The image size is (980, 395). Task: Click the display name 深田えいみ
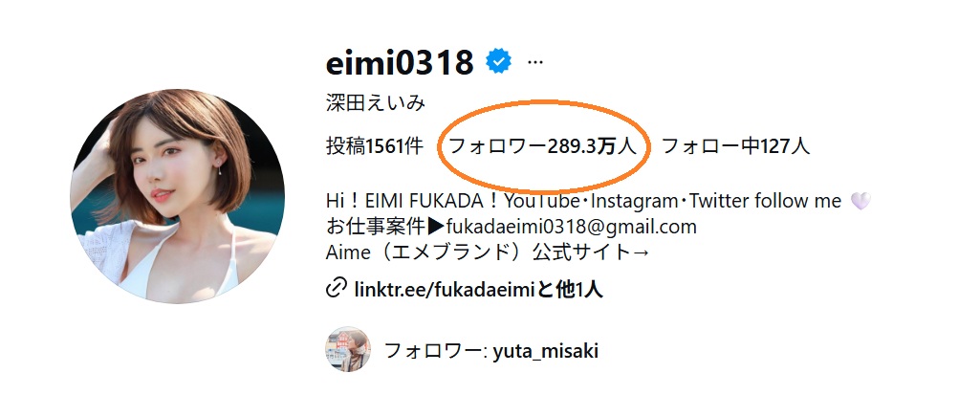(x=376, y=102)
